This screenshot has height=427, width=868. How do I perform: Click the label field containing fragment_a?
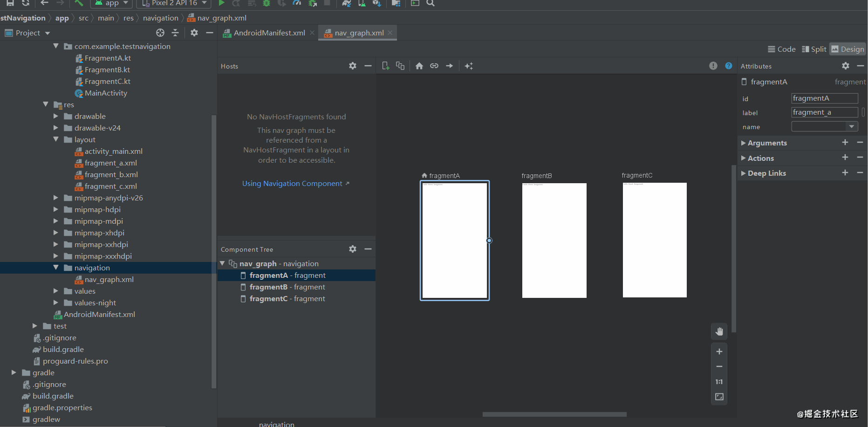825,112
